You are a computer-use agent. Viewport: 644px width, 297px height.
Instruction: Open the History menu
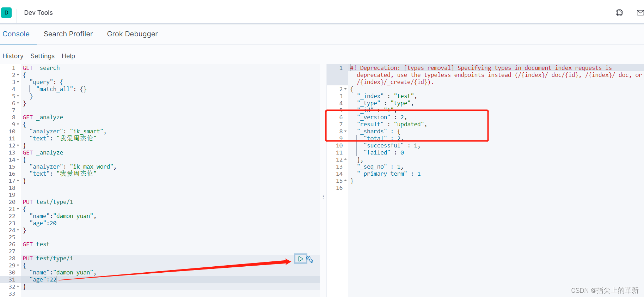coord(13,56)
